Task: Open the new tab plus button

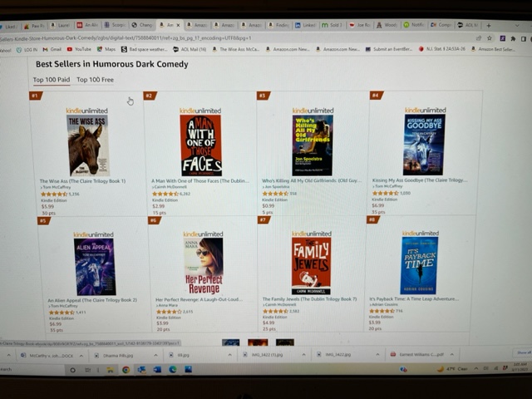Action: (x=489, y=26)
